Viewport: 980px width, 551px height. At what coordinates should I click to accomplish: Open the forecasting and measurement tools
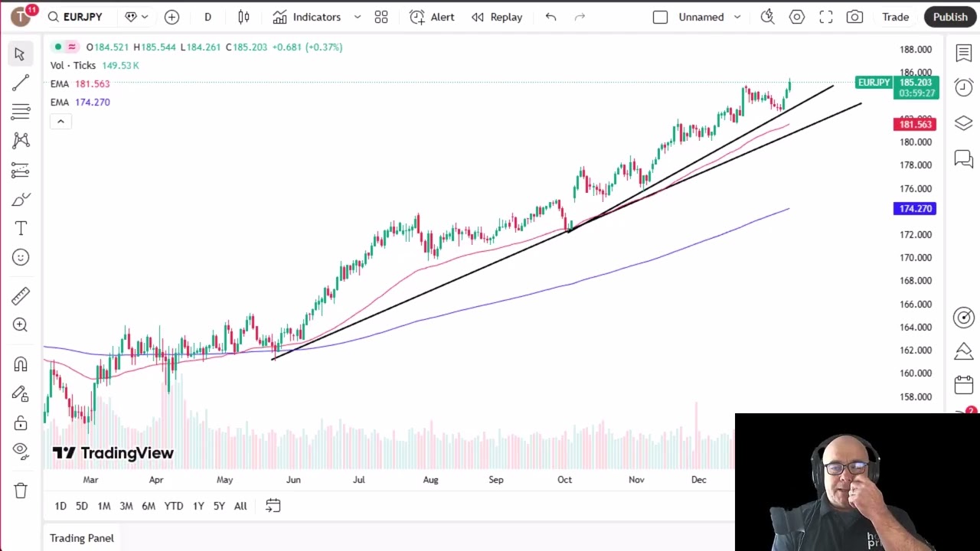[x=21, y=169]
